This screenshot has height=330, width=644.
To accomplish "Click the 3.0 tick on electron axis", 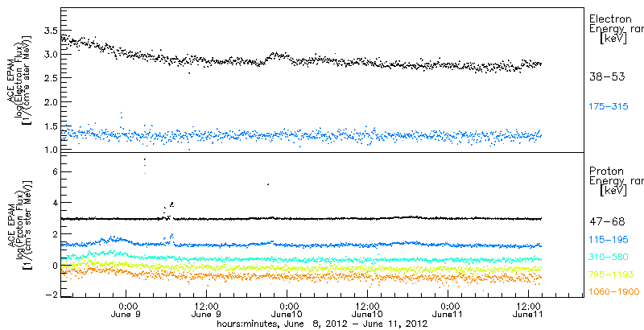I will coord(49,55).
